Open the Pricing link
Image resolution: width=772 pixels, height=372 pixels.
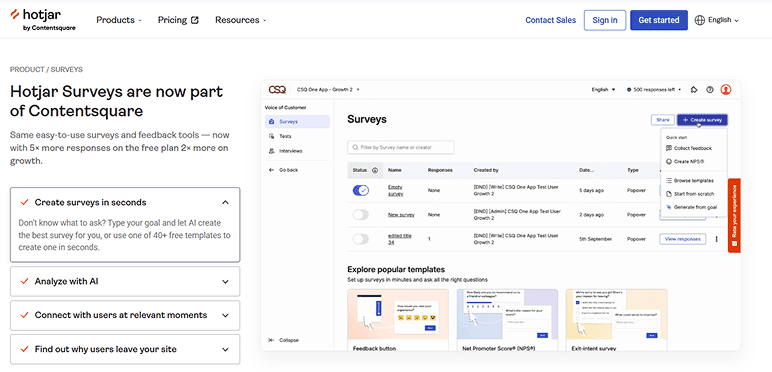178,20
